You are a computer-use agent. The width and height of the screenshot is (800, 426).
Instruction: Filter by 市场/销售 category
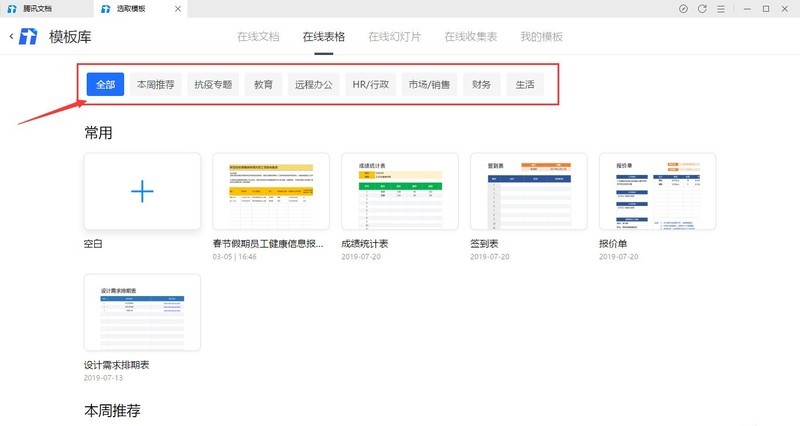(x=429, y=84)
